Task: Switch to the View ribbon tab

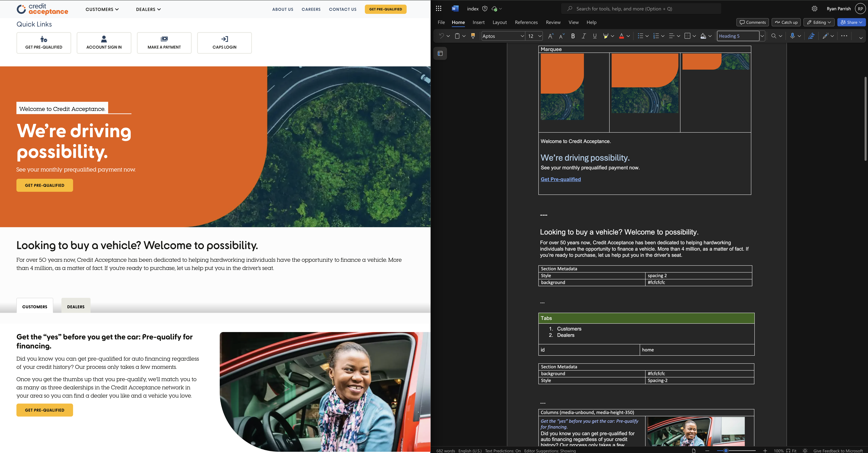Action: [573, 22]
